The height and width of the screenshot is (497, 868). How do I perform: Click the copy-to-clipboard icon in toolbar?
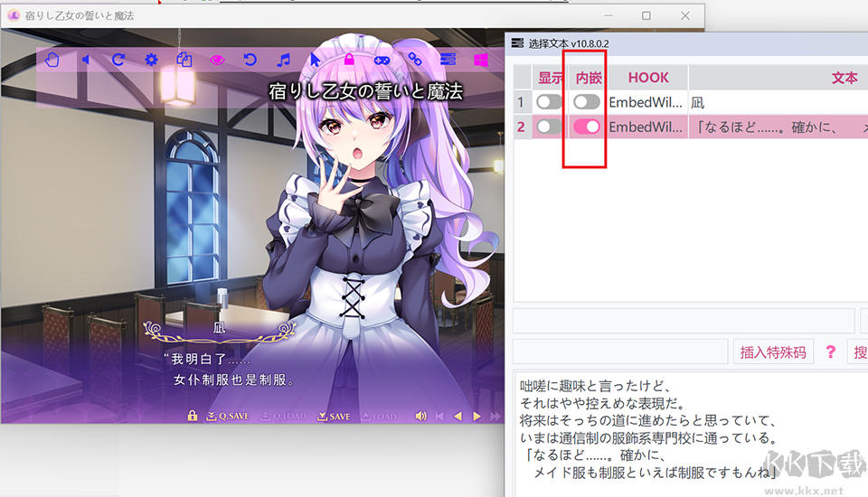184,60
